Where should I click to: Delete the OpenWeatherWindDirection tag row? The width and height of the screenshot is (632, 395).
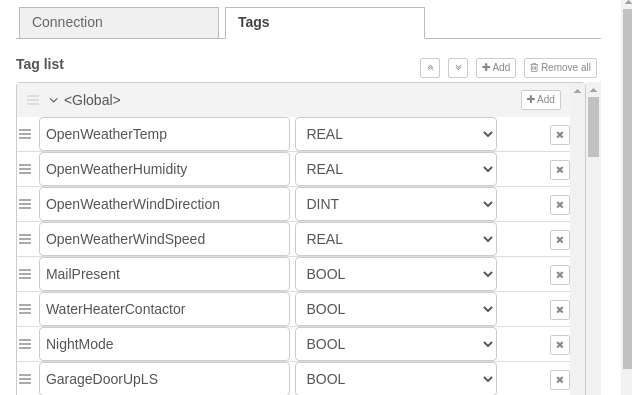tap(559, 205)
